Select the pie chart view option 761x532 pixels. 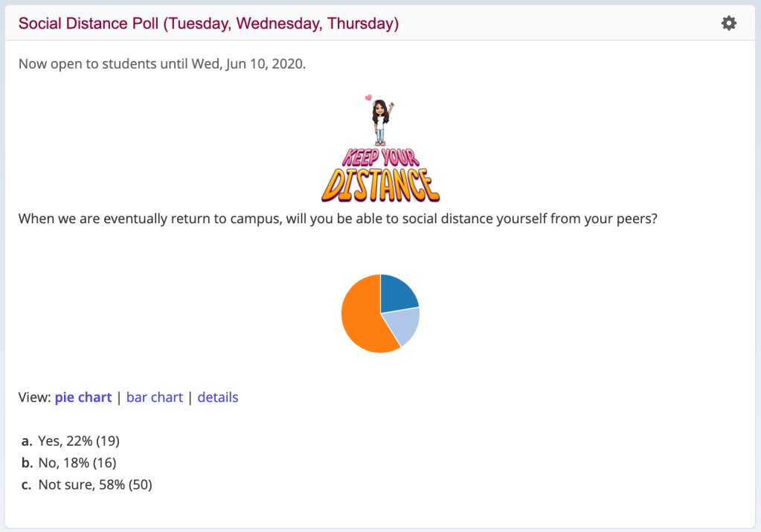coord(83,397)
